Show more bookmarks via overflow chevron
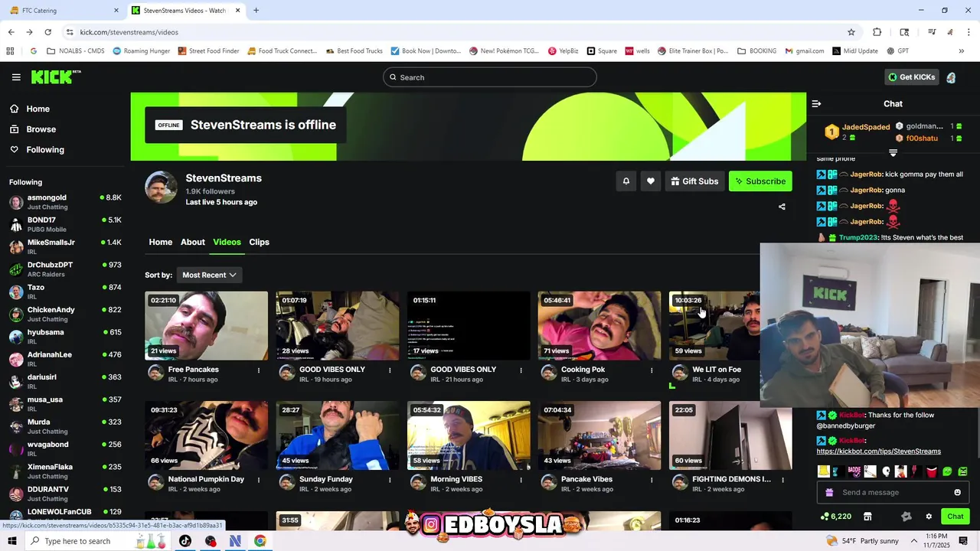The height and width of the screenshot is (551, 980). 961,51
